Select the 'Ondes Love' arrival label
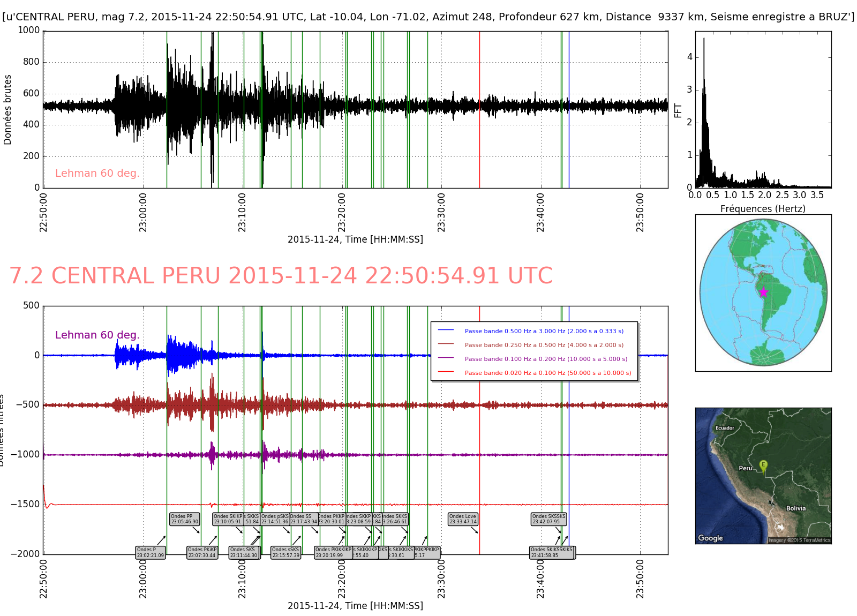Screen dimensions: 857x616 (x=463, y=519)
